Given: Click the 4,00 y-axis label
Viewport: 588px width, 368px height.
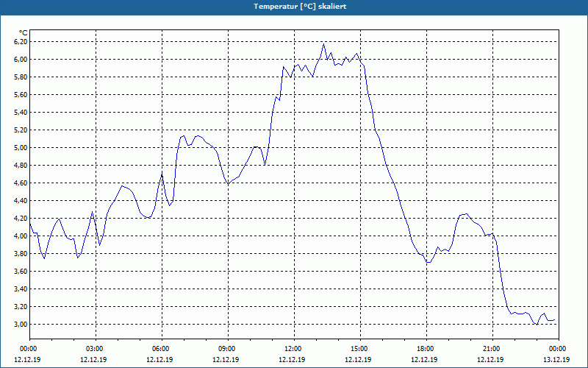Looking at the screenshot, I should tap(21, 236).
